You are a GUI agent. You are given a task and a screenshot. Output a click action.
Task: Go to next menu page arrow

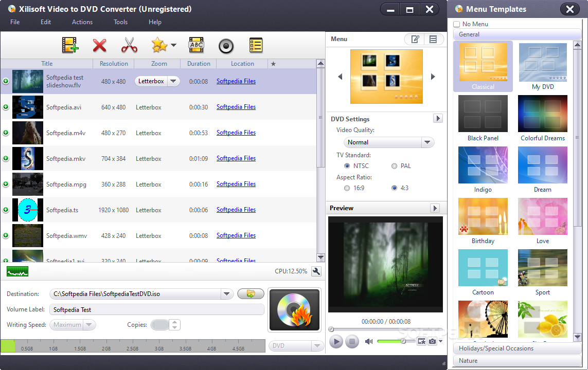click(x=433, y=77)
